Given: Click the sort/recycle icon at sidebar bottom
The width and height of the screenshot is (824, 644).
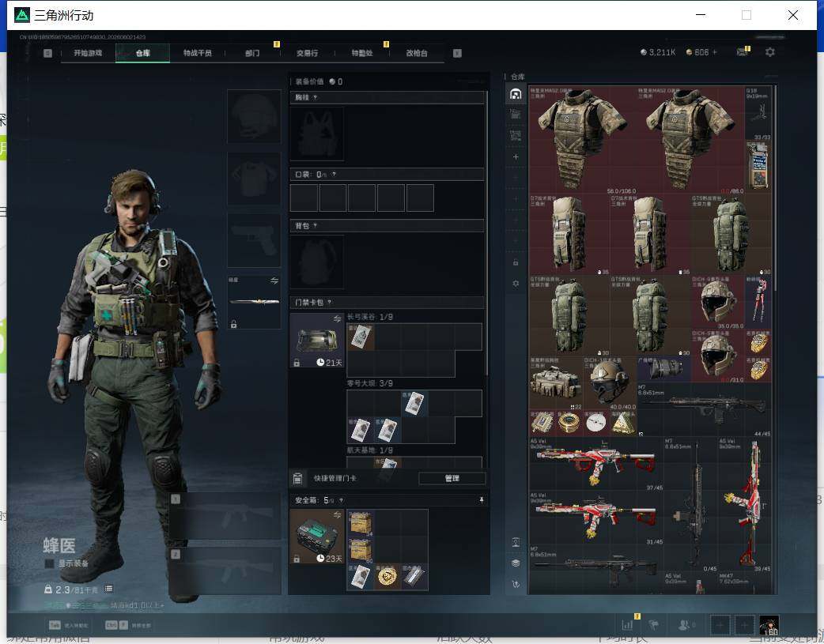Looking at the screenshot, I should point(516,584).
